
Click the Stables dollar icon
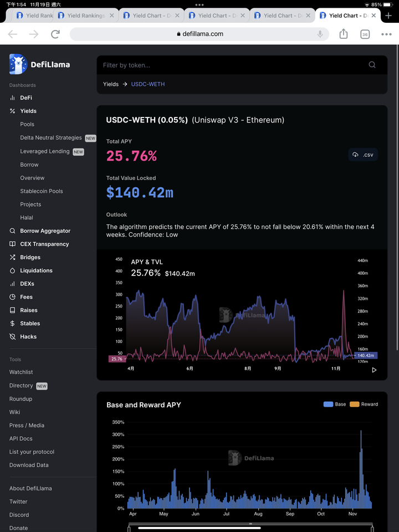pos(13,323)
